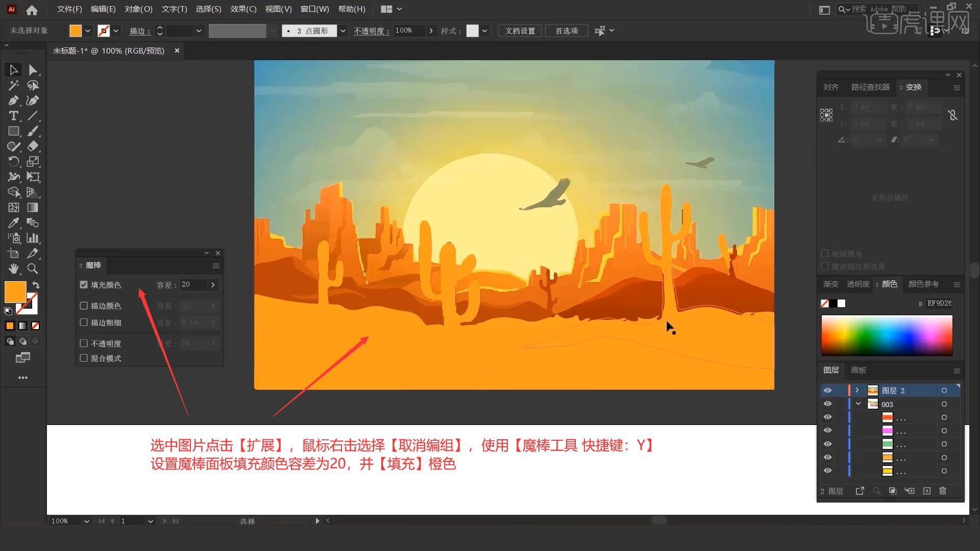Expand 容差 value for 填充颜色
This screenshot has width=980, height=551.
213,284
